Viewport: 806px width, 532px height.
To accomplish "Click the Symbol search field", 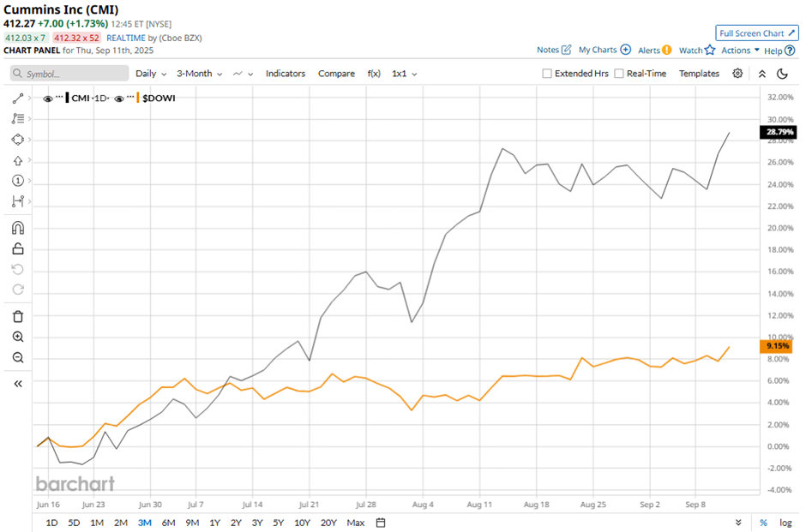I will [69, 74].
